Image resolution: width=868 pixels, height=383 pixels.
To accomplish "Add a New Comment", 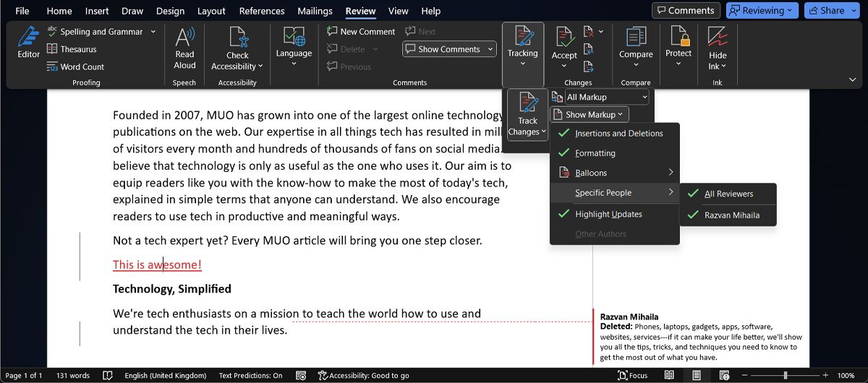I will pyautogui.click(x=361, y=32).
